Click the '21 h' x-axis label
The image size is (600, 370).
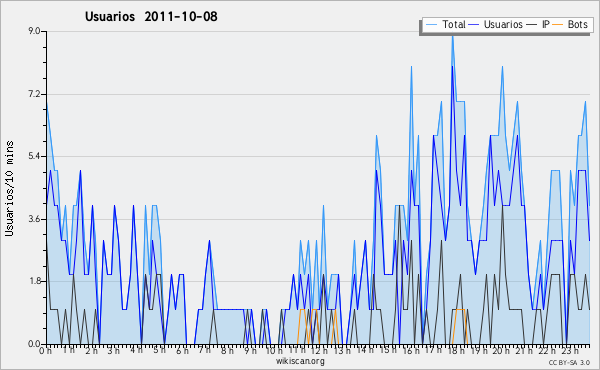pos(523,350)
